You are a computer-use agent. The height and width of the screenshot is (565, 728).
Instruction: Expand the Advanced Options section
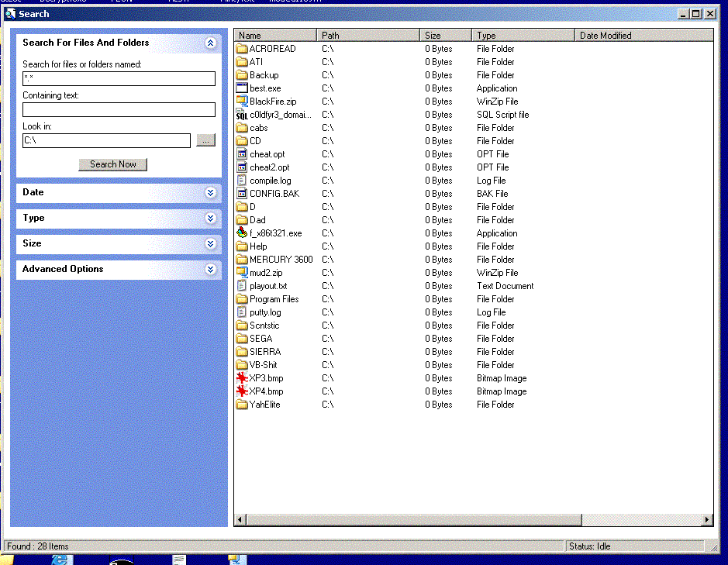pos(210,270)
